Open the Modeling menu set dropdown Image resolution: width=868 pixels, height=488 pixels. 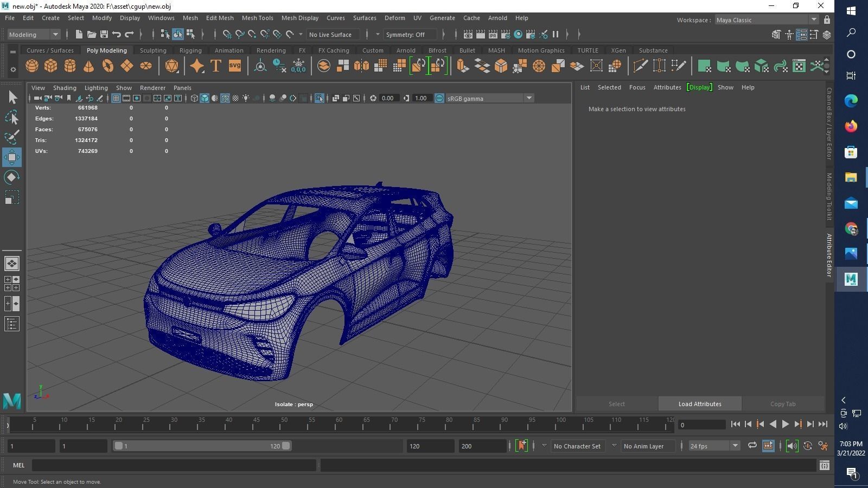click(x=34, y=34)
